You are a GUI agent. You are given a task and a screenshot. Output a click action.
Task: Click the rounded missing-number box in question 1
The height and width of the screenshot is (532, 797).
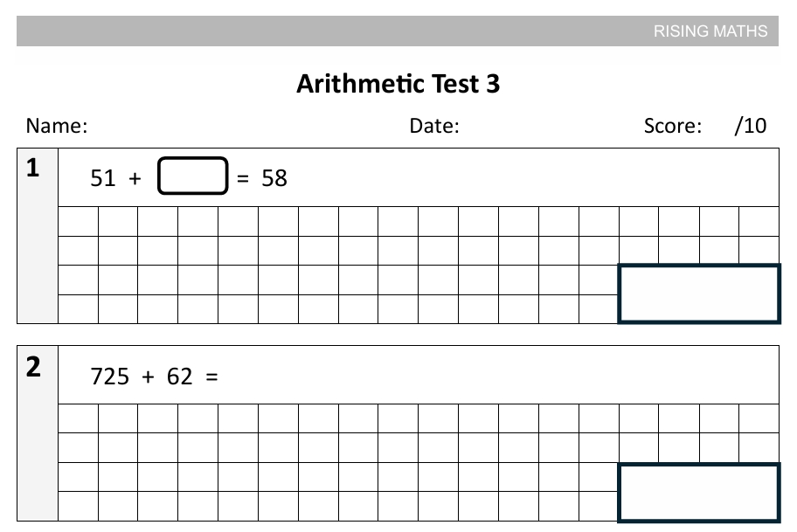click(x=193, y=177)
